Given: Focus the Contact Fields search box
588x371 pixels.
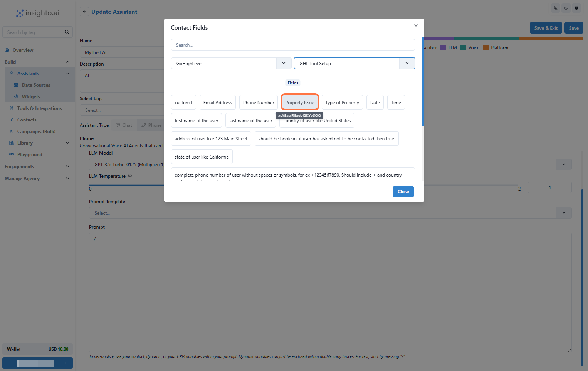Looking at the screenshot, I should pyautogui.click(x=293, y=45).
